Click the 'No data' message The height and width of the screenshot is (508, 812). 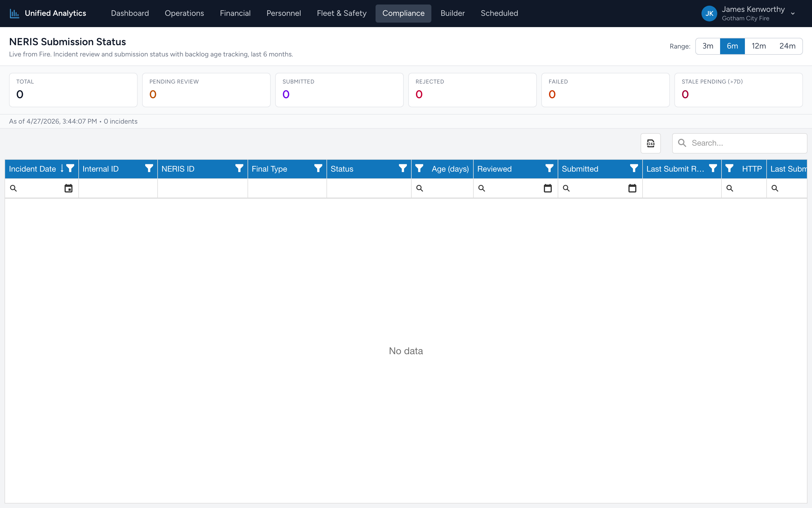tap(406, 351)
